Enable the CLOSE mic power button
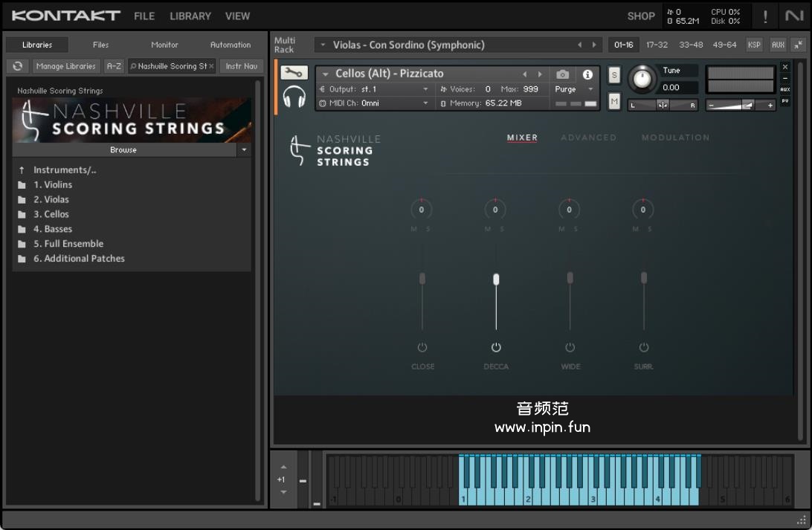Screen dimensions: 812x530 [422, 347]
